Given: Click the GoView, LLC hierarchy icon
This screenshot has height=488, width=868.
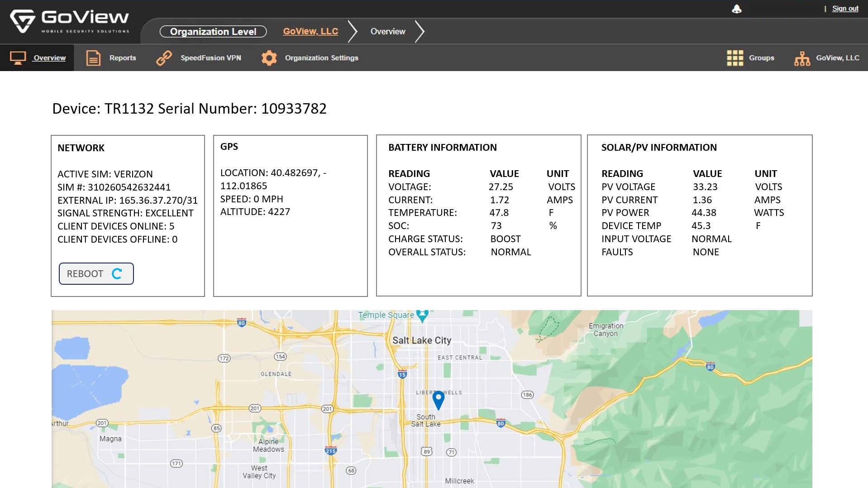Looking at the screenshot, I should [x=802, y=58].
